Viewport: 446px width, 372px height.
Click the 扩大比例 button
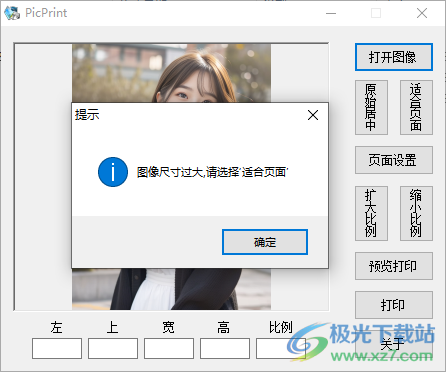(371, 213)
